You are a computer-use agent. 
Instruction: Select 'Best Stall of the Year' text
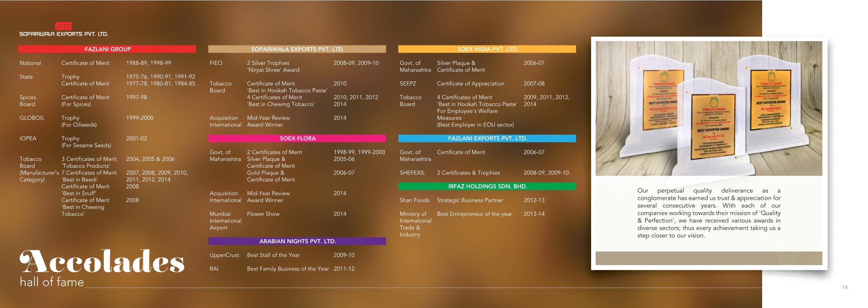273,255
